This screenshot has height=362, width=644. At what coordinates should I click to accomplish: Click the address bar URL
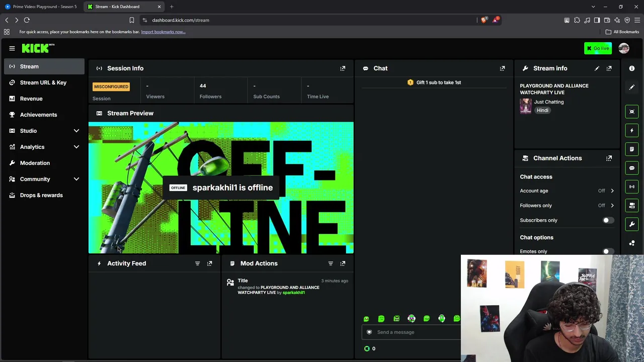(181, 20)
